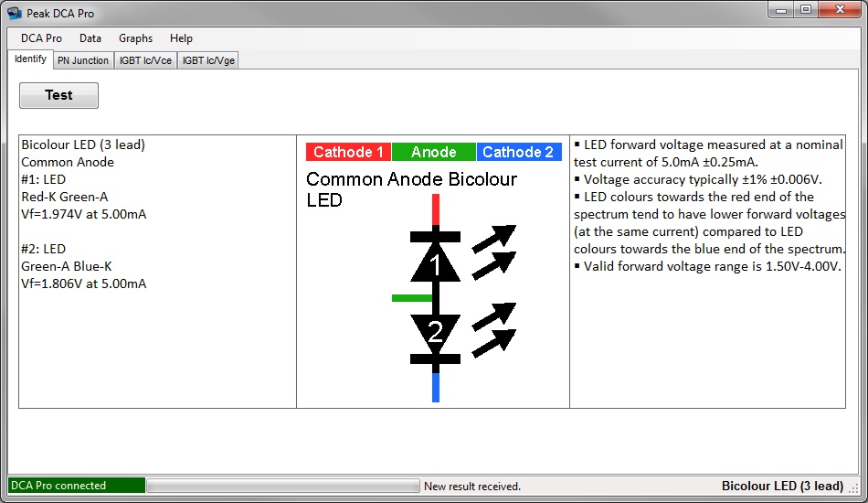Click the 'Vf=1.974V at 5.00mA' value
Screen dimensions: 868x503
(x=83, y=214)
